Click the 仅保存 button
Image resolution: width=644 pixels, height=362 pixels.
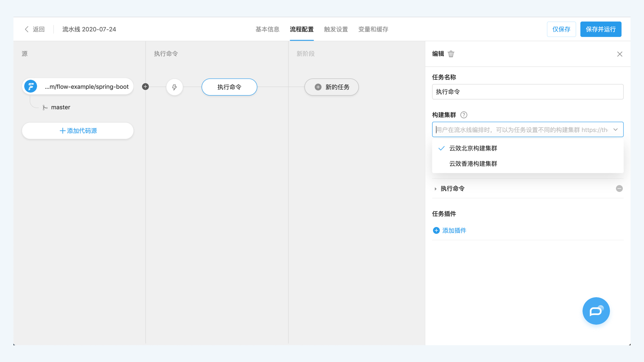click(x=561, y=29)
